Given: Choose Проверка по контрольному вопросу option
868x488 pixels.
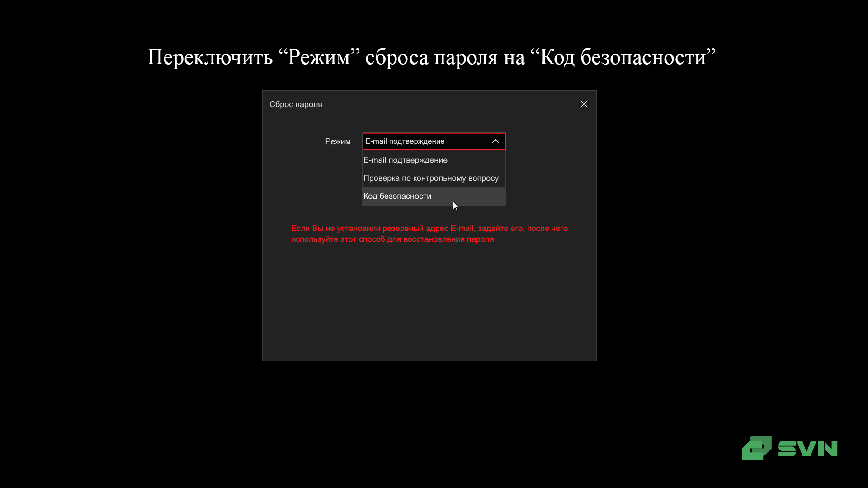Looking at the screenshot, I should pyautogui.click(x=430, y=178).
